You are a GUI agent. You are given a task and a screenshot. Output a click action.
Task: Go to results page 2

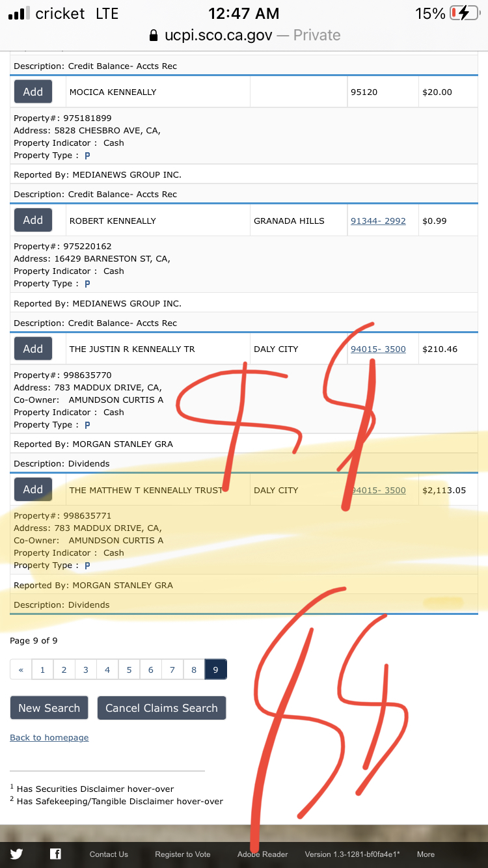coord(64,670)
